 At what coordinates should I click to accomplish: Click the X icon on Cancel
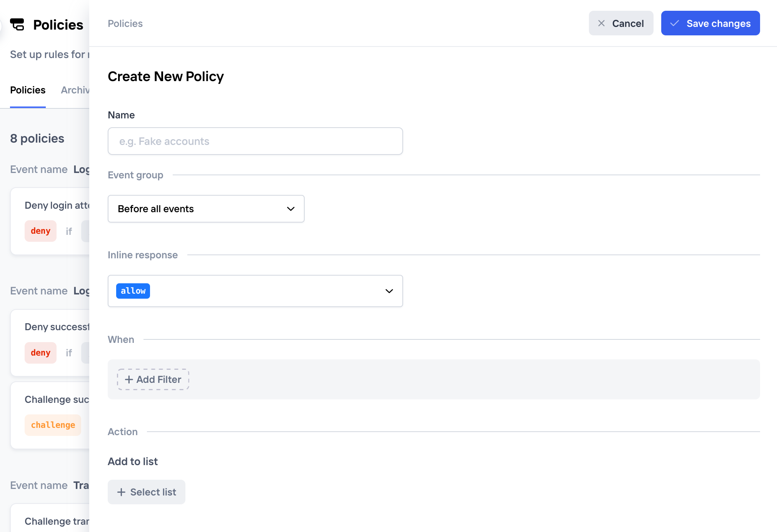click(601, 23)
